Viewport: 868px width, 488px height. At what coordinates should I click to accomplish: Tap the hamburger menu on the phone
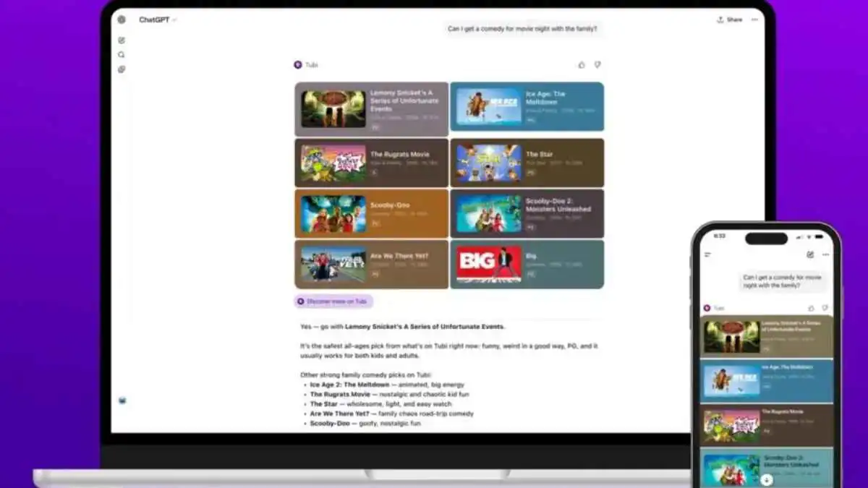(708, 254)
